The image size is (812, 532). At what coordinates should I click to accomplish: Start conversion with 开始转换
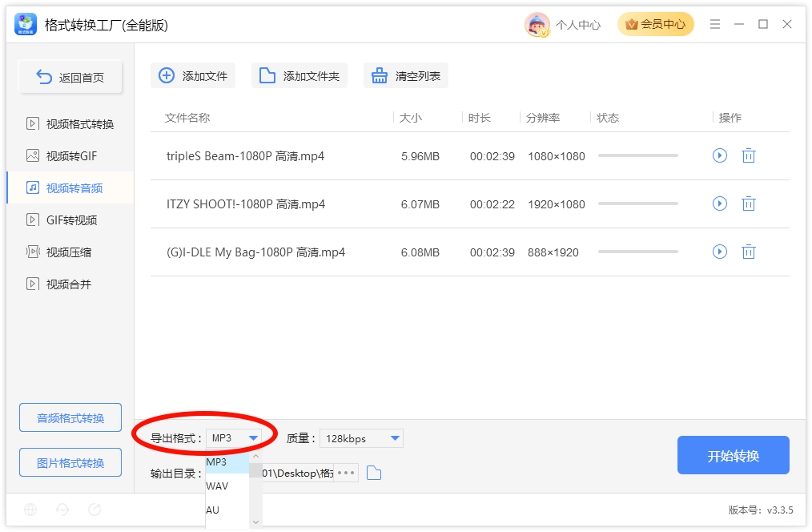734,455
